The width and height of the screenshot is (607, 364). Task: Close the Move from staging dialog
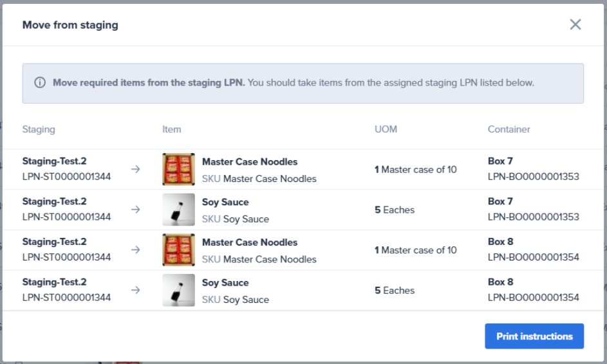point(575,24)
